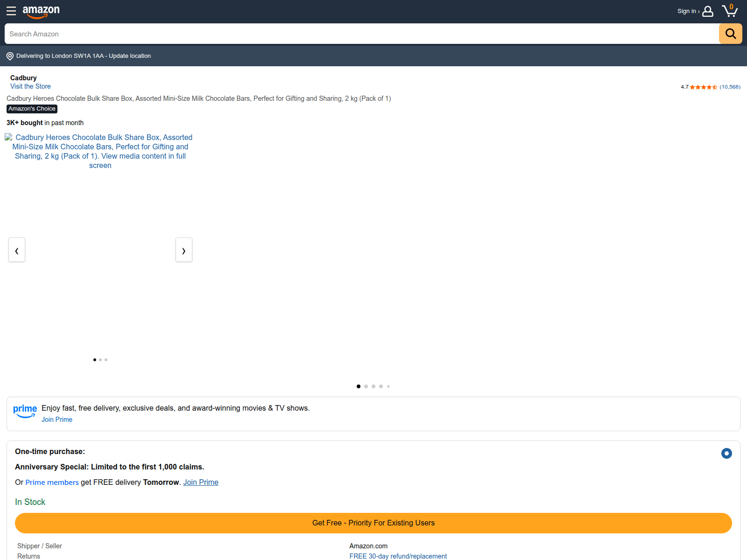Open the Prime members link

click(52, 482)
